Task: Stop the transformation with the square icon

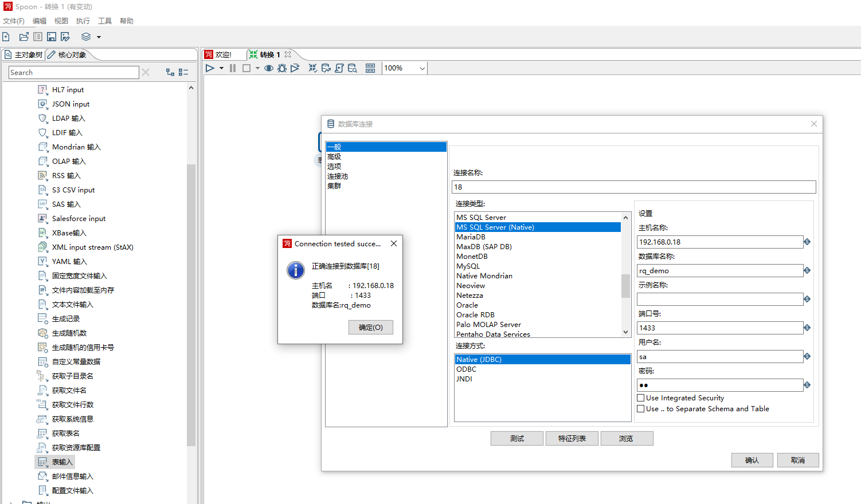Action: (x=245, y=68)
